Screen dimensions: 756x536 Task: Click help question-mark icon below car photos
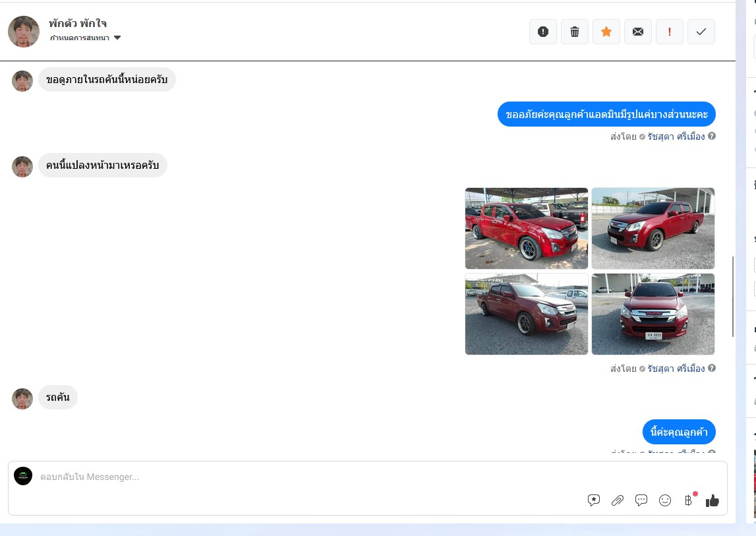pyautogui.click(x=712, y=368)
